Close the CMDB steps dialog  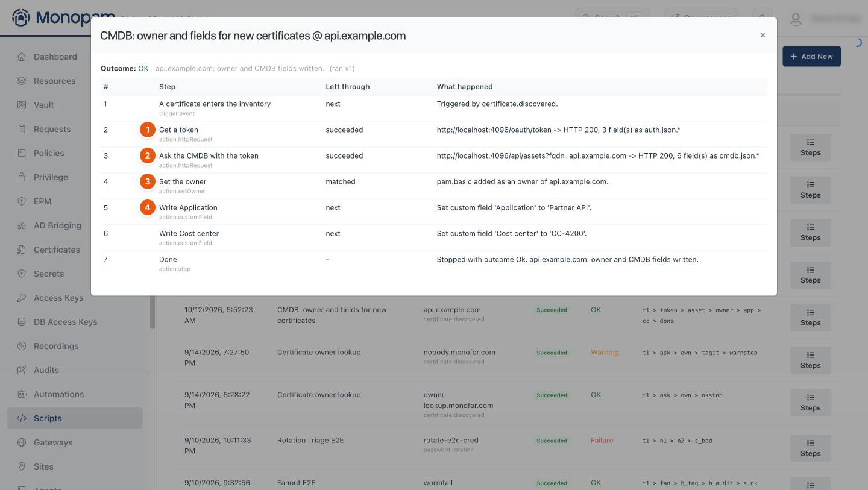point(763,35)
